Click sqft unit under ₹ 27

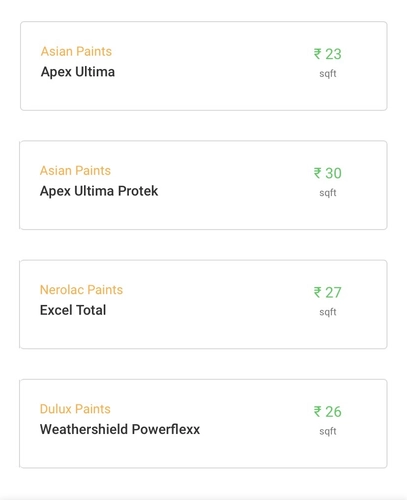pyautogui.click(x=328, y=312)
